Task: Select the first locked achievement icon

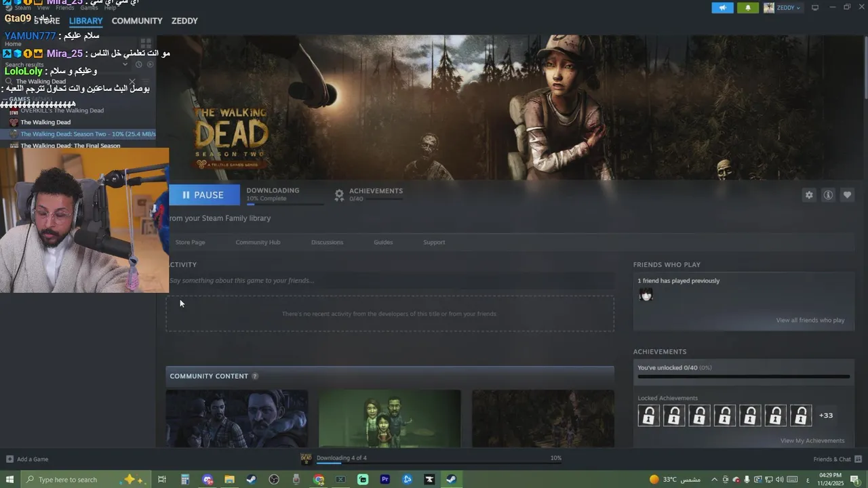Action: click(648, 415)
